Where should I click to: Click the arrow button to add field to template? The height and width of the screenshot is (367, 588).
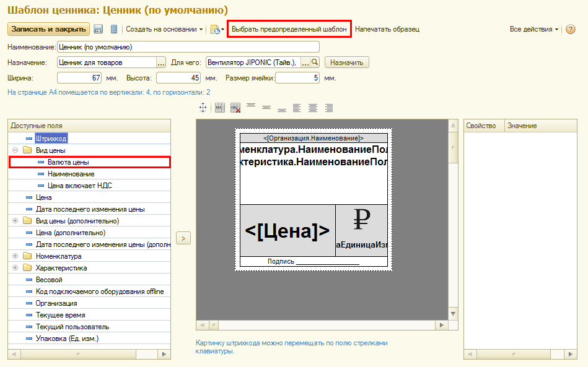(x=185, y=238)
